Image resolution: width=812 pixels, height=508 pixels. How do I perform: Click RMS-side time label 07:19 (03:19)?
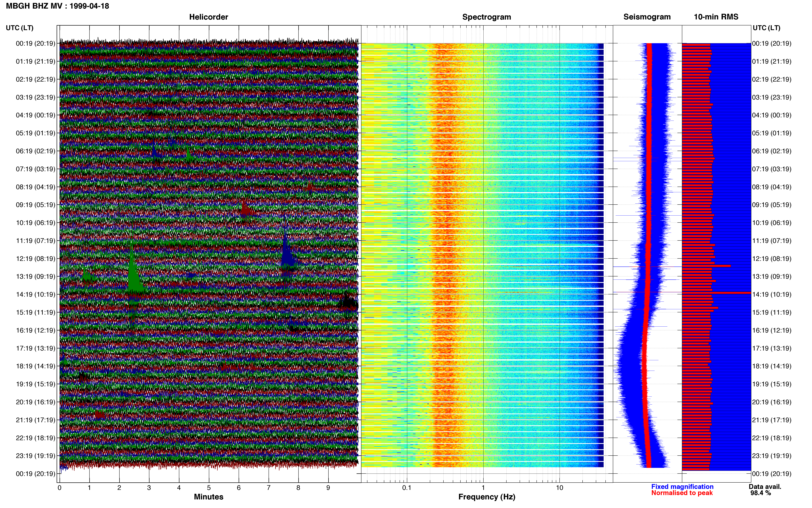tap(772, 169)
